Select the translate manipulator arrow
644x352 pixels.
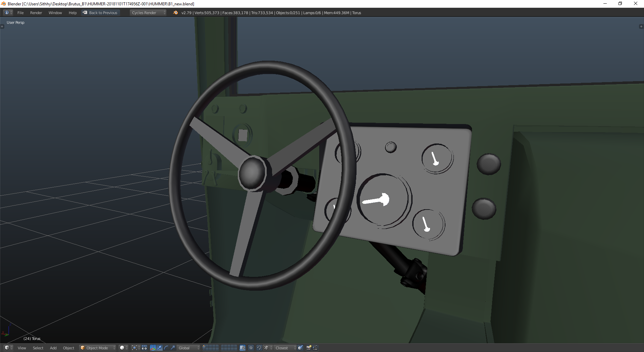point(159,348)
